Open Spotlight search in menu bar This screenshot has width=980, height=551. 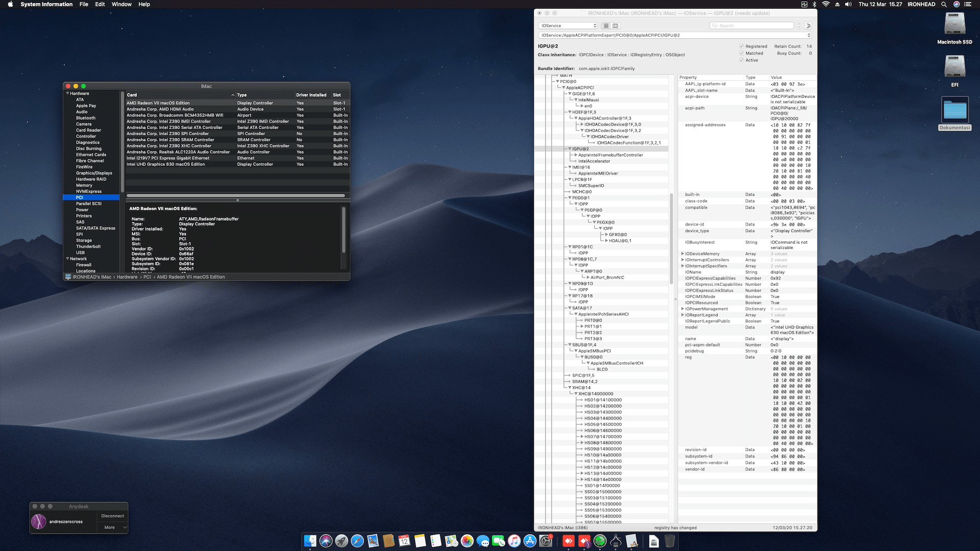click(x=944, y=4)
